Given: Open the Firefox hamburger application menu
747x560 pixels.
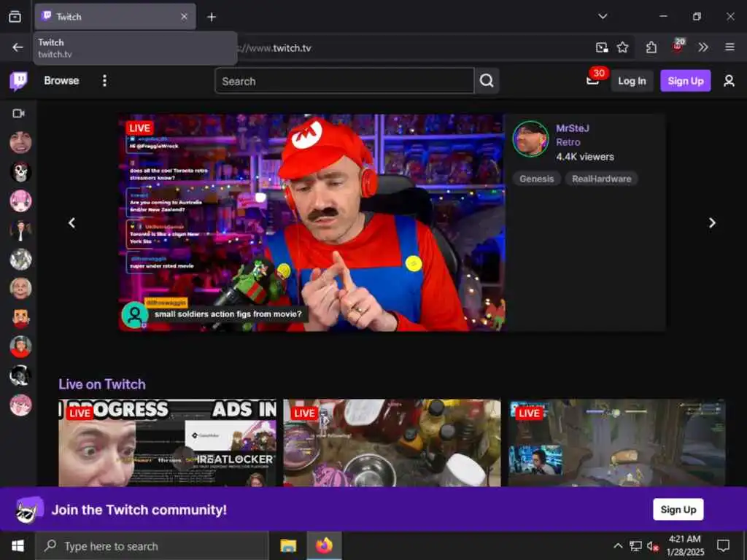Looking at the screenshot, I should click(729, 47).
